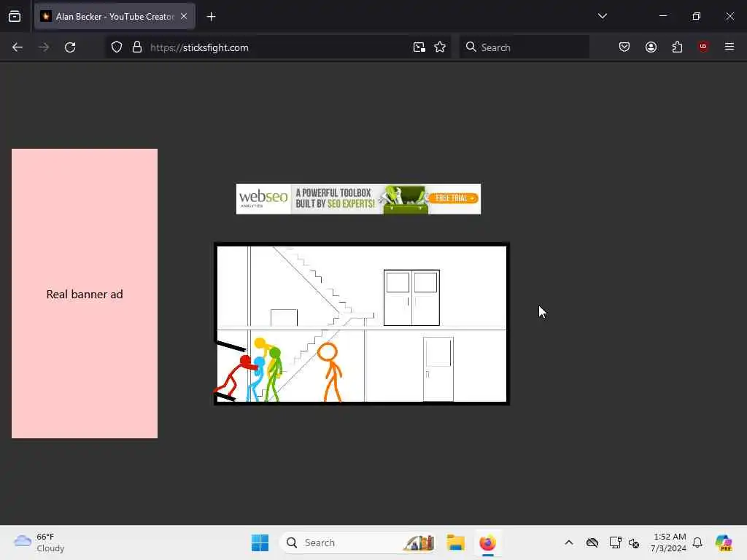Image resolution: width=747 pixels, height=560 pixels.
Task: Open the OneDrive cloud tray icon
Action: (x=592, y=542)
